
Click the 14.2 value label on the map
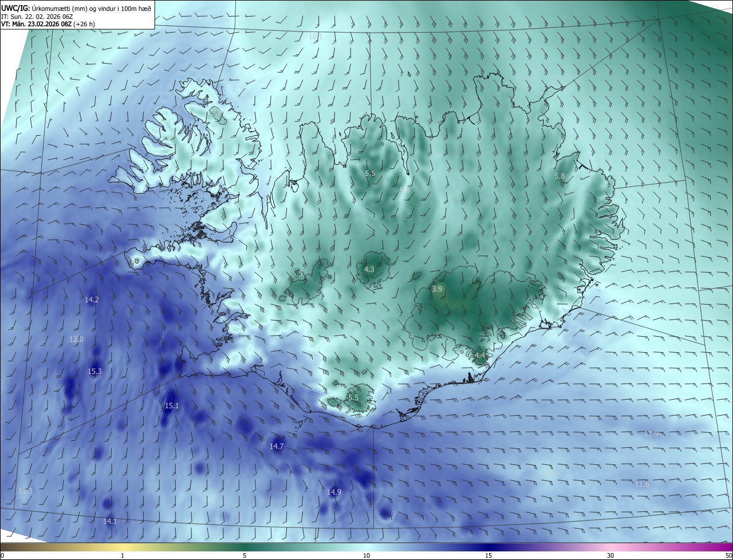coord(92,299)
